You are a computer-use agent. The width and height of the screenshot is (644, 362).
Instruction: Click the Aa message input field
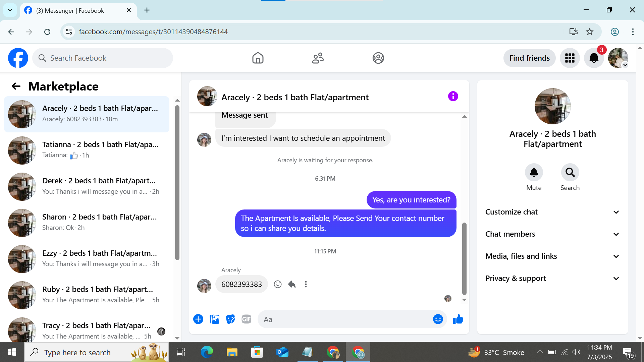[x=345, y=319]
